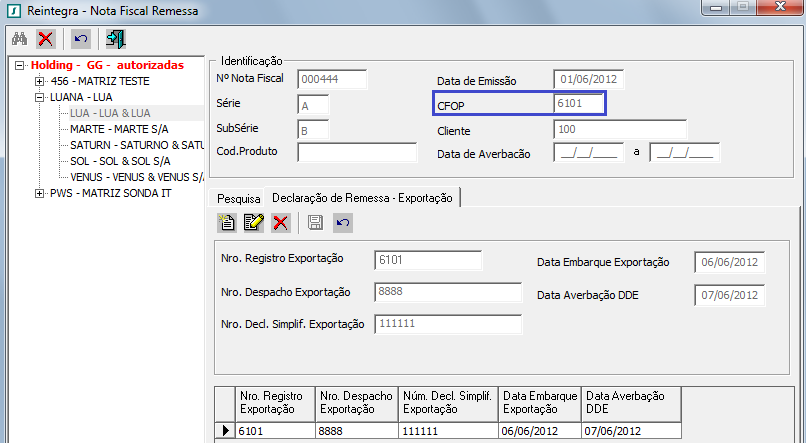Click the red X delete icon in Declaração toolbar
This screenshot has width=806, height=443.
pos(281,223)
